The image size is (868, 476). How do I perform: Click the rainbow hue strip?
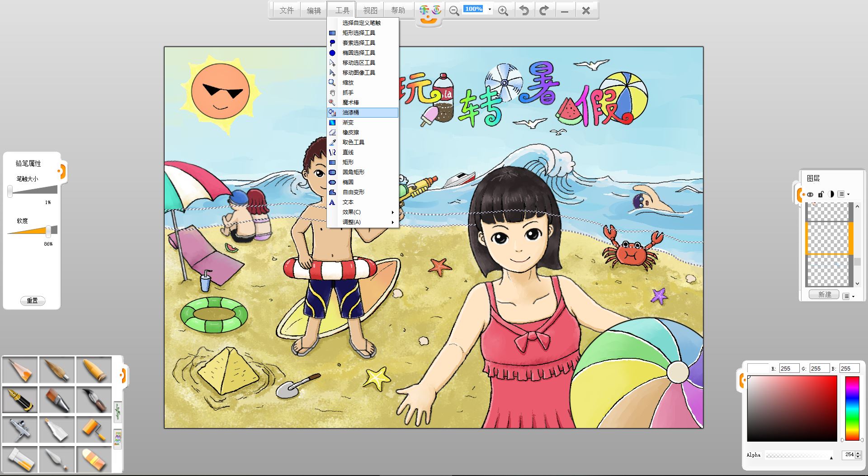tap(852, 408)
